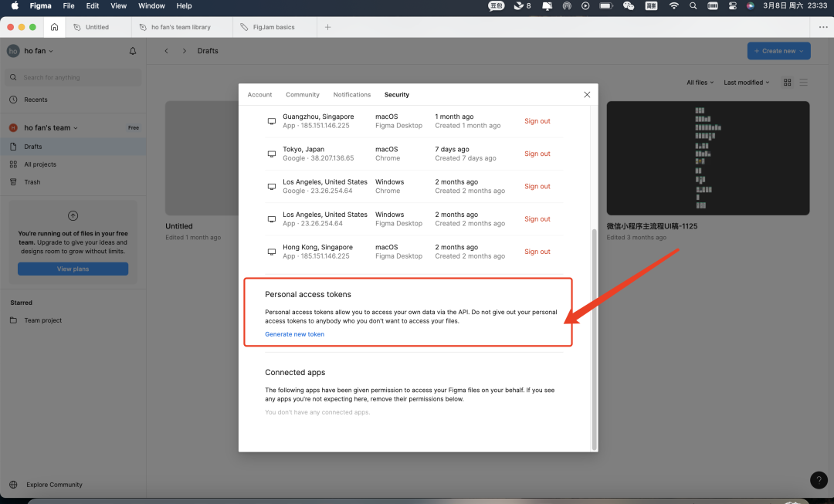Click the Generate new token link

coord(294,334)
